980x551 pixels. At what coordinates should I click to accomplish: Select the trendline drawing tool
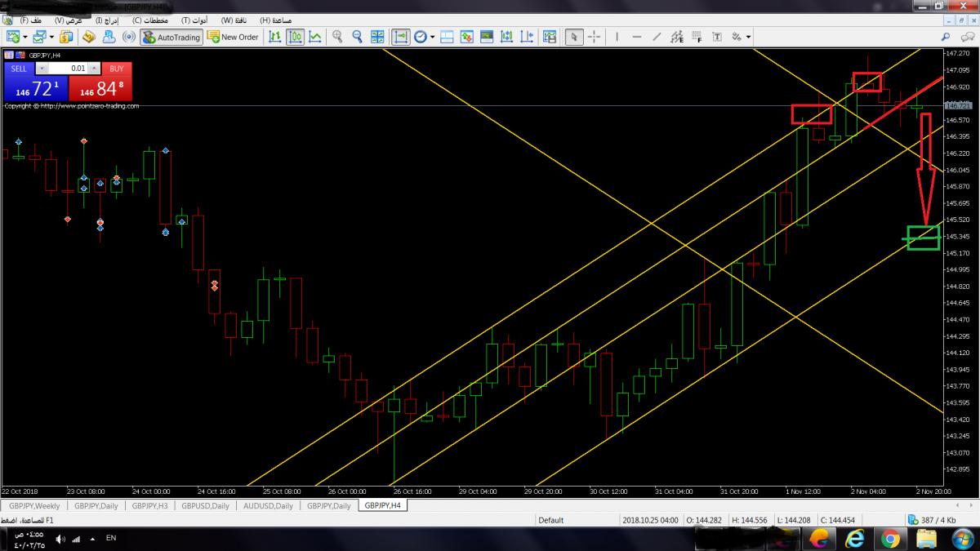[x=656, y=37]
